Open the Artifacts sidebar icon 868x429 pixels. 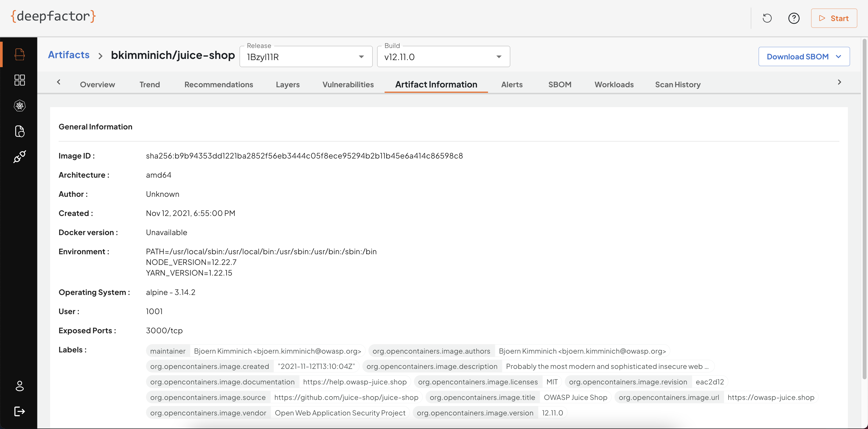tap(20, 54)
